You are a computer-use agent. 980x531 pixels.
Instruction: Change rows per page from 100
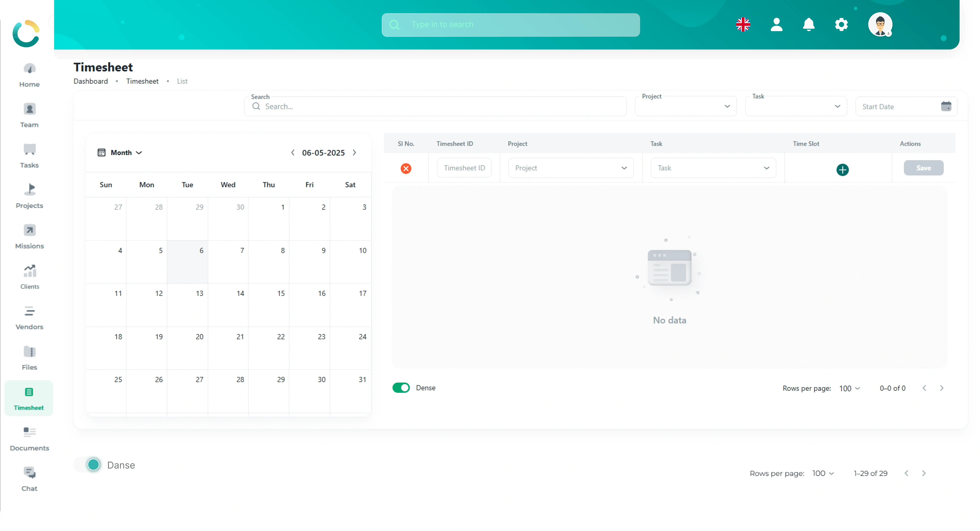[x=849, y=388]
